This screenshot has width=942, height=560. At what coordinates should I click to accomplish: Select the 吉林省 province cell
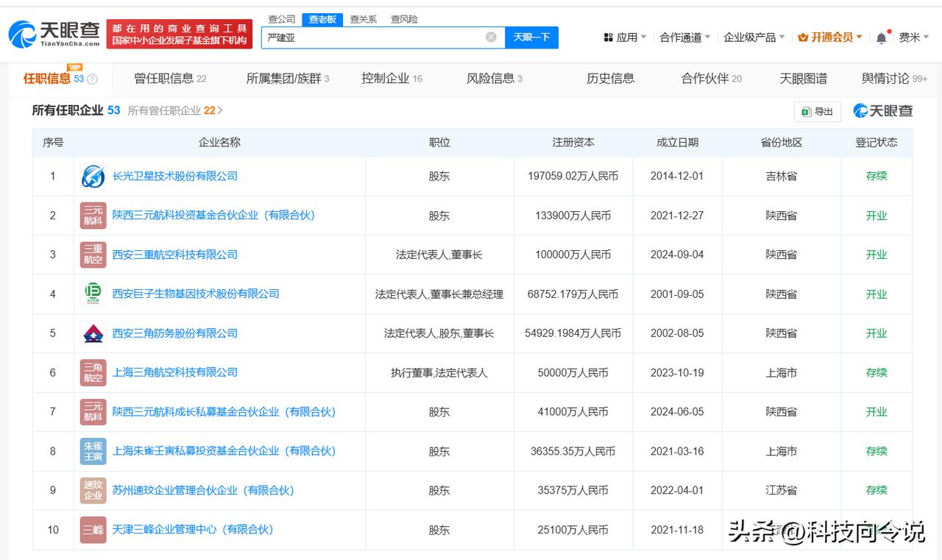(782, 177)
